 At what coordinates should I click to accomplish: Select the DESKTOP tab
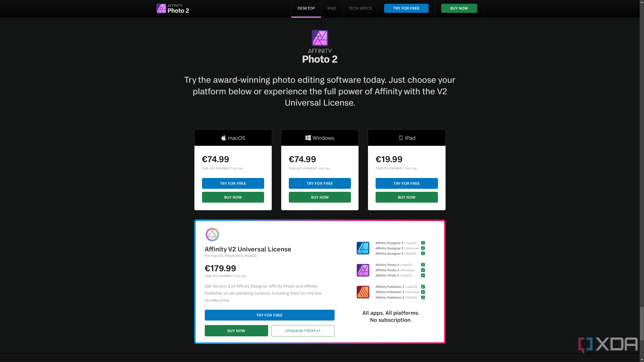[x=306, y=8]
